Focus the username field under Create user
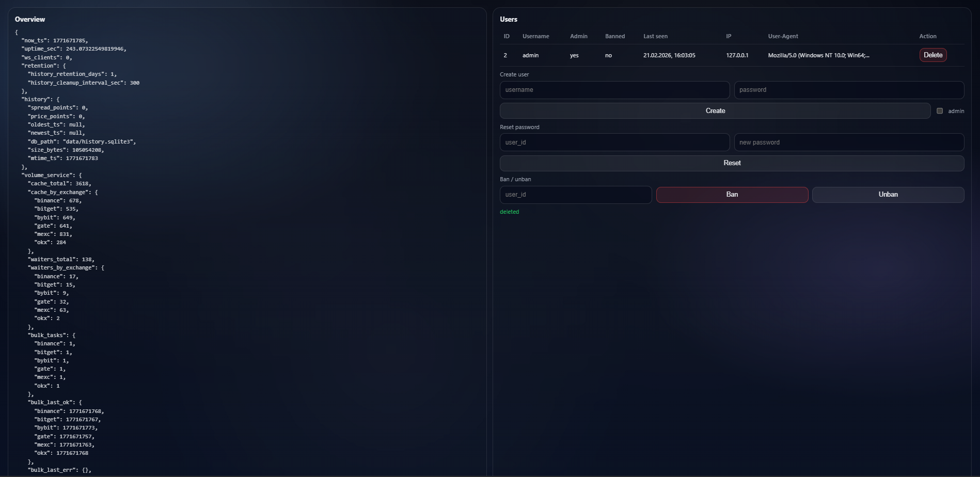 click(614, 90)
